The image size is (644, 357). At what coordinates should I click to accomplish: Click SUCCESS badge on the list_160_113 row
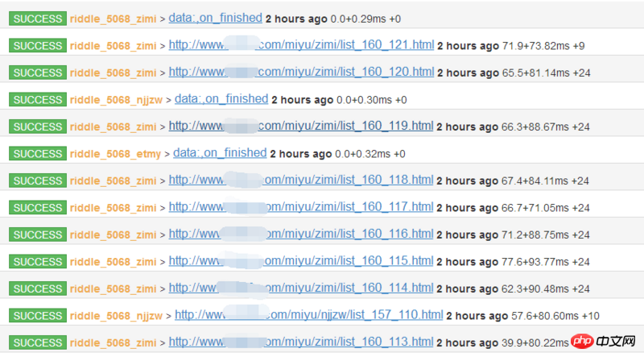tap(38, 342)
